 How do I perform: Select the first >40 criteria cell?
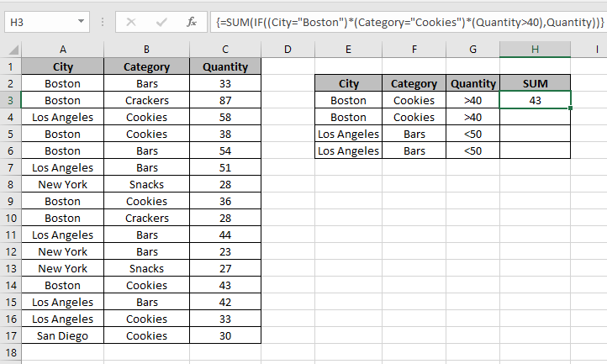(473, 100)
